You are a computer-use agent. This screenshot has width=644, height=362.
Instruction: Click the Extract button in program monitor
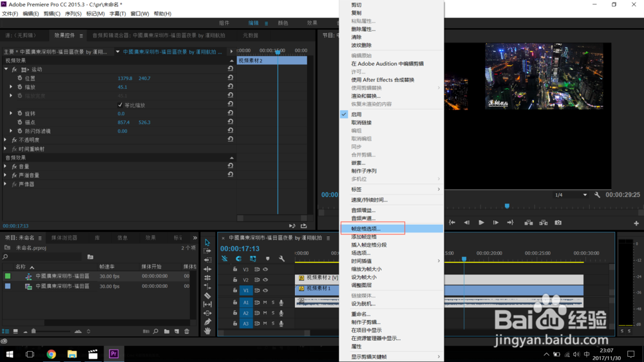(x=544, y=223)
